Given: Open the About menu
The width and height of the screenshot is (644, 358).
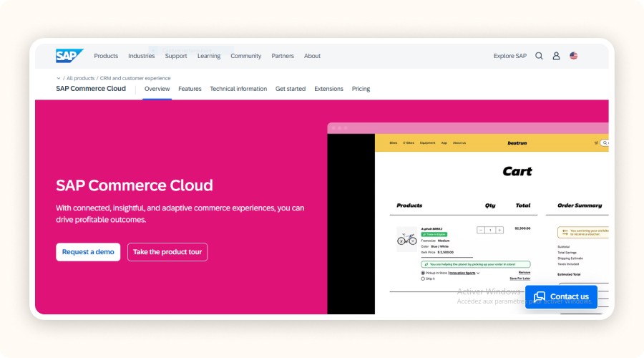Looking at the screenshot, I should [312, 56].
